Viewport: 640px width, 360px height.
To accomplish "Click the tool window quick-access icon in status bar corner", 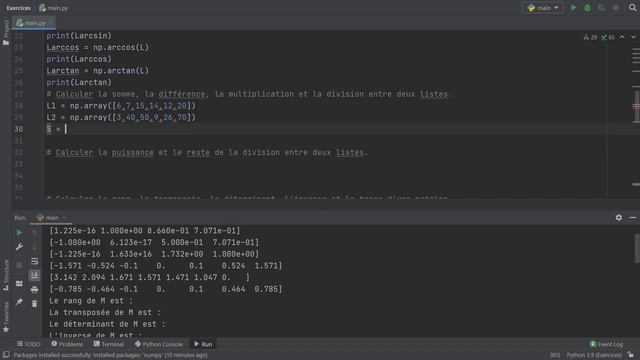I will click(6, 355).
